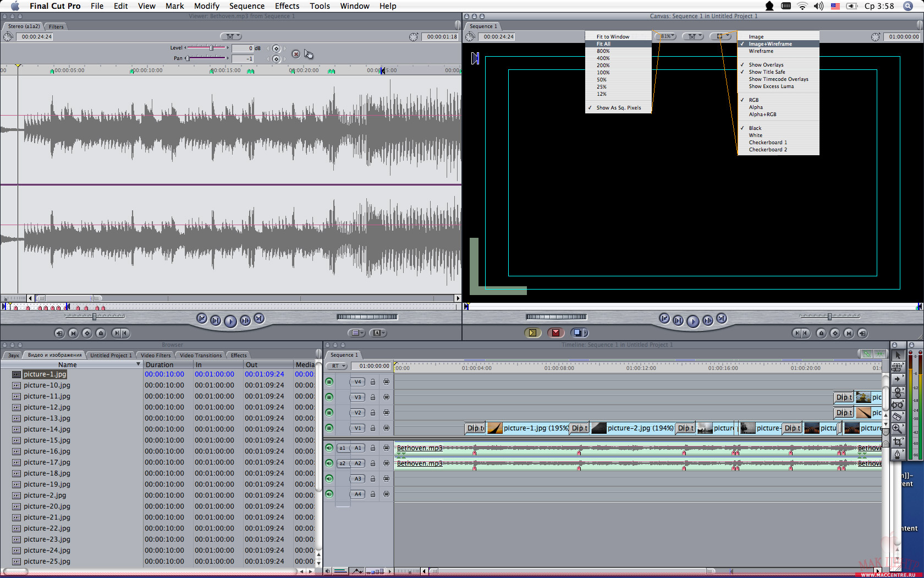This screenshot has height=578, width=924.
Task: Click the Level keyframe diamond button
Action: (x=276, y=48)
